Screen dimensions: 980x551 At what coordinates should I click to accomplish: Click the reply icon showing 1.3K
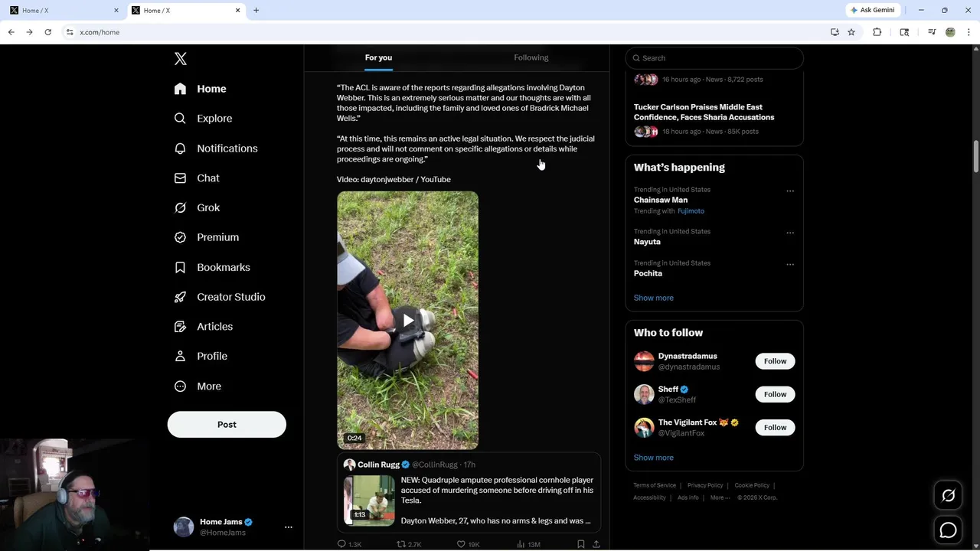point(342,544)
